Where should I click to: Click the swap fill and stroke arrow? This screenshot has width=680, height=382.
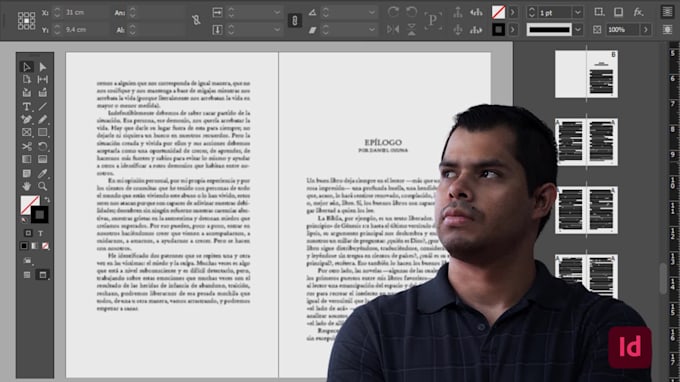[x=46, y=199]
